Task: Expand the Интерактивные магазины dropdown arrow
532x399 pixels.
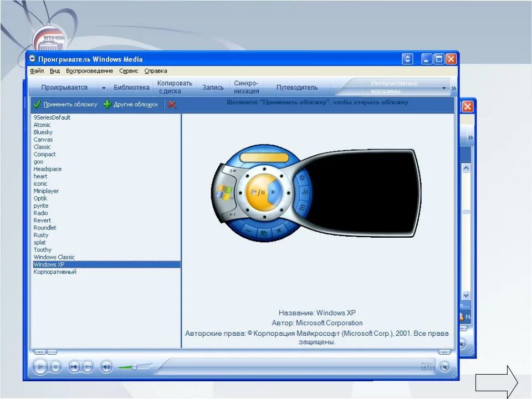Action: (444, 88)
